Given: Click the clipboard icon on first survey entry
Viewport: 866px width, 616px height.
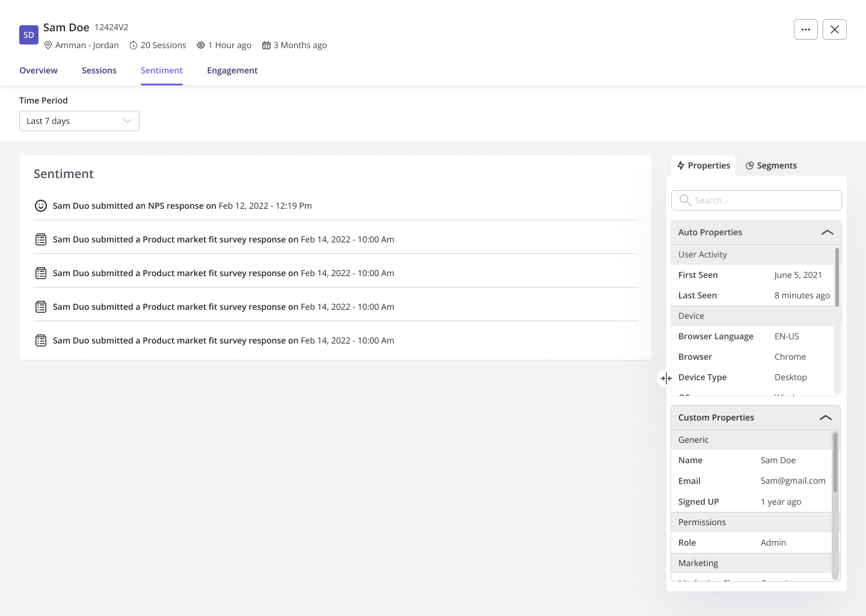Looking at the screenshot, I should click(40, 239).
